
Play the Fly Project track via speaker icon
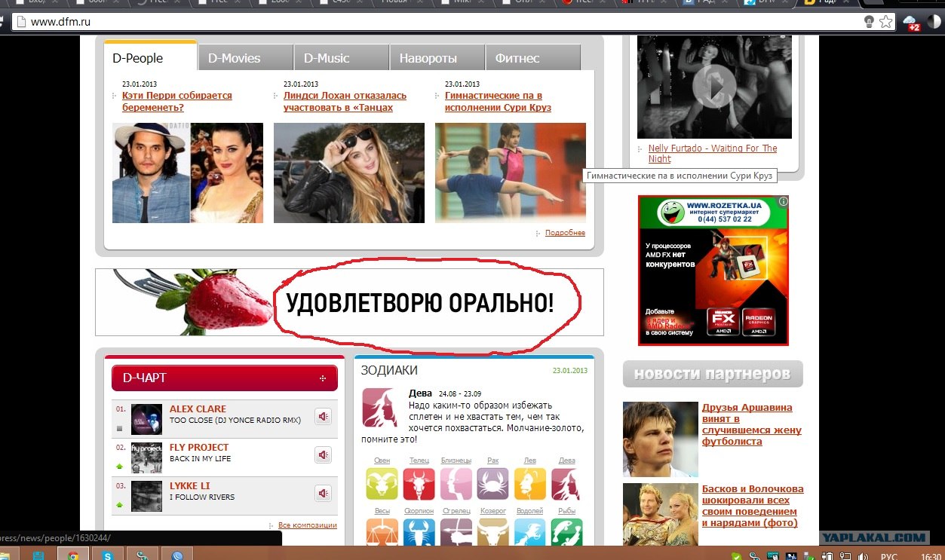click(323, 454)
